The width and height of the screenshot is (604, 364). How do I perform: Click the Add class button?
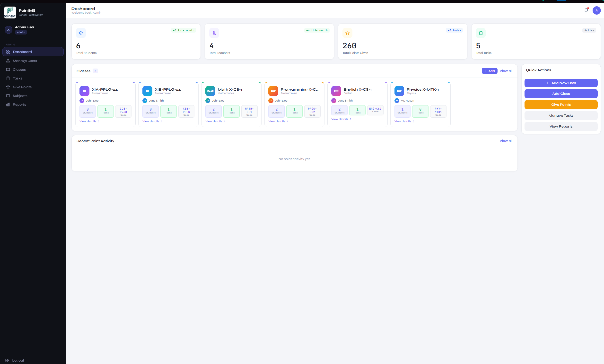490,71
